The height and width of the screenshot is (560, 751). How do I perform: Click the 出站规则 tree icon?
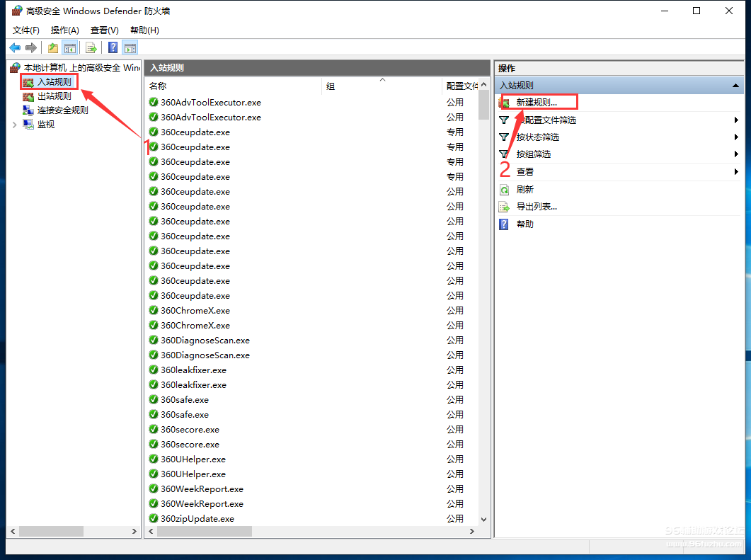coord(28,96)
